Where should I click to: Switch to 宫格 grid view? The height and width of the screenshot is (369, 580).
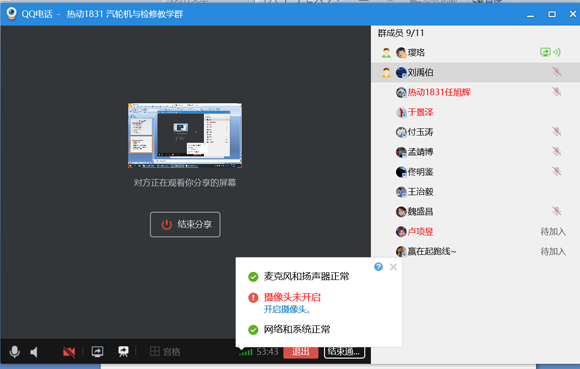(165, 352)
